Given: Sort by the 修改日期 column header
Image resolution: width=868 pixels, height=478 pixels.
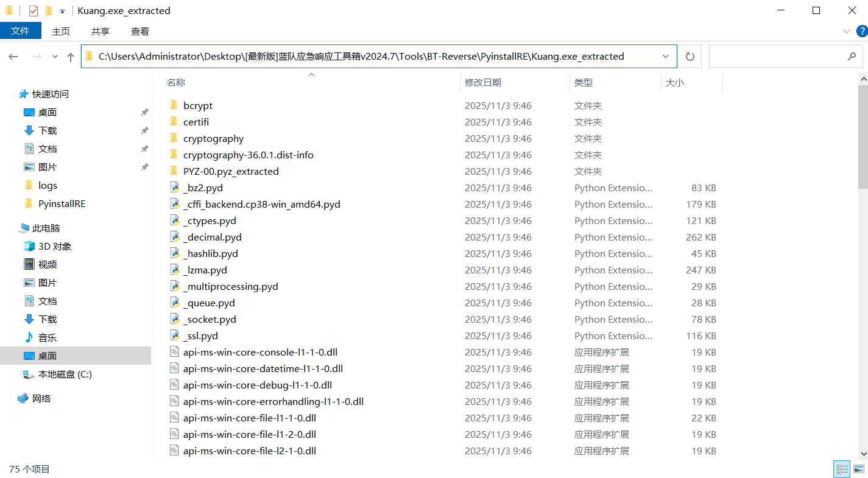Looking at the screenshot, I should 483,82.
